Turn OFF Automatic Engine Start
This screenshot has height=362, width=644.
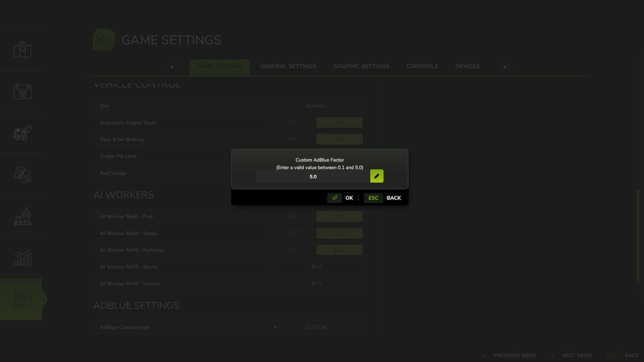pyautogui.click(x=293, y=123)
